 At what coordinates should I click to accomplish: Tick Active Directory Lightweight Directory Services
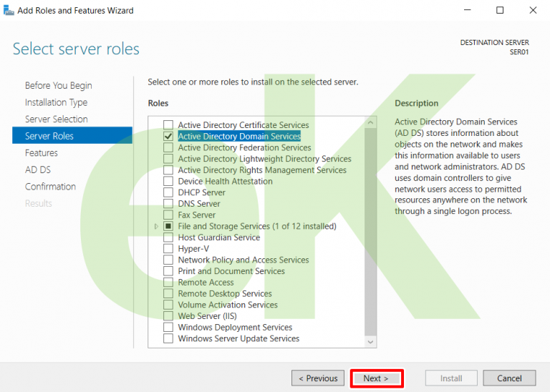coord(168,159)
